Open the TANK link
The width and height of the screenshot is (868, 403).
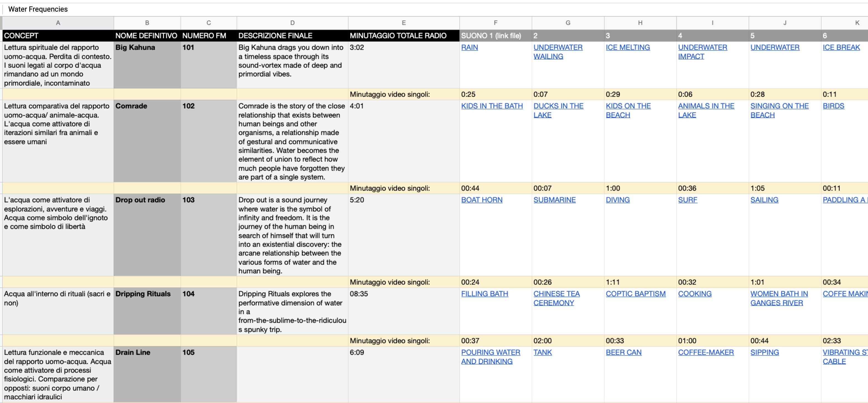click(x=542, y=352)
